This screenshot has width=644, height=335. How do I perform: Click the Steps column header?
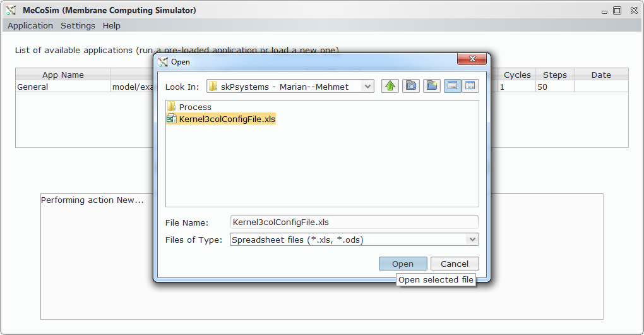pos(554,75)
